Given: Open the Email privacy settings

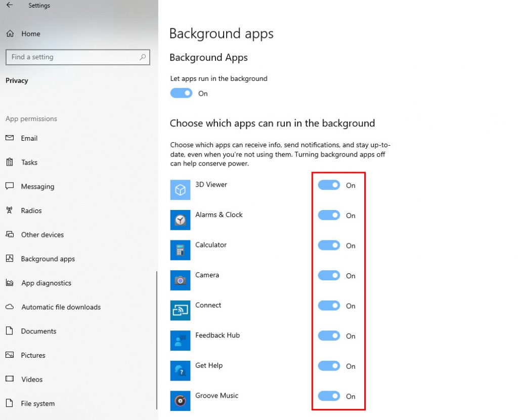Looking at the screenshot, I should [x=29, y=138].
